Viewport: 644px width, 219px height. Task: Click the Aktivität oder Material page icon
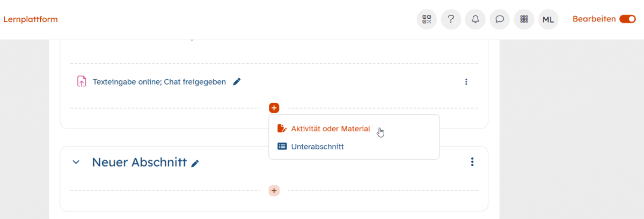pyautogui.click(x=282, y=129)
